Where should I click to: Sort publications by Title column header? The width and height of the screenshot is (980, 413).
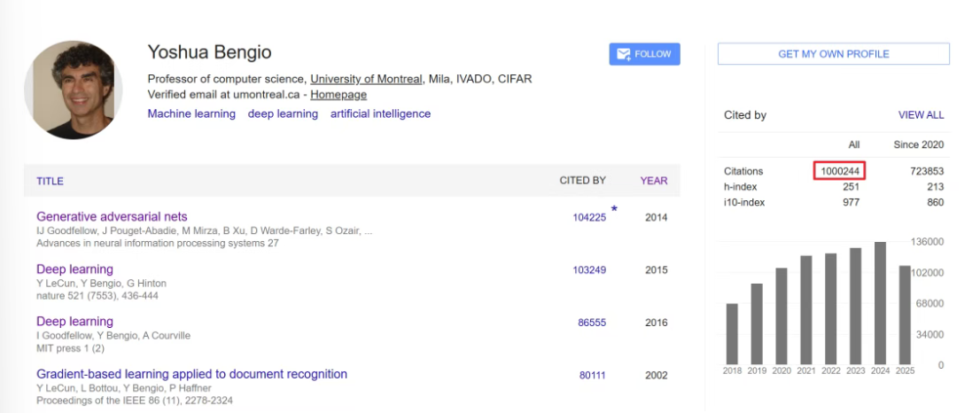[x=50, y=181]
